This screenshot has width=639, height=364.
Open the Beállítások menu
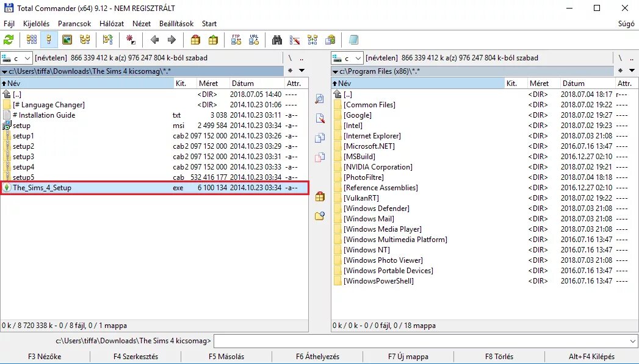pos(176,24)
